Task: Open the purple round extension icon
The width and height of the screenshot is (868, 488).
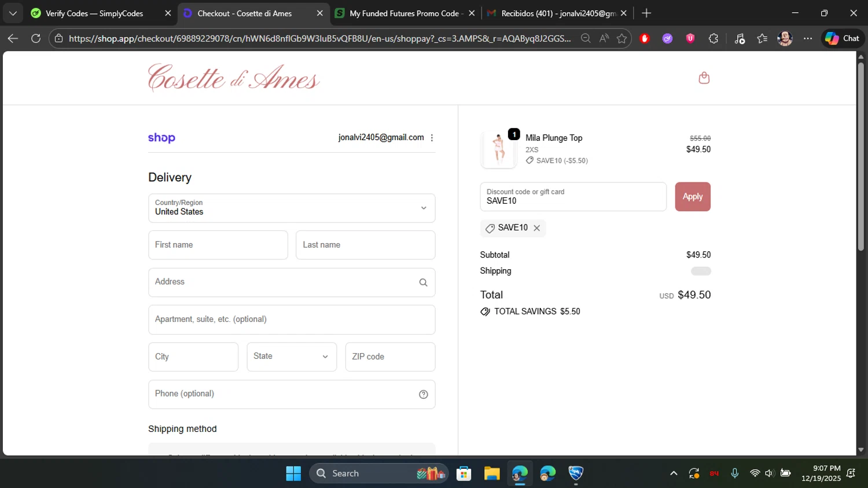Action: (667, 38)
